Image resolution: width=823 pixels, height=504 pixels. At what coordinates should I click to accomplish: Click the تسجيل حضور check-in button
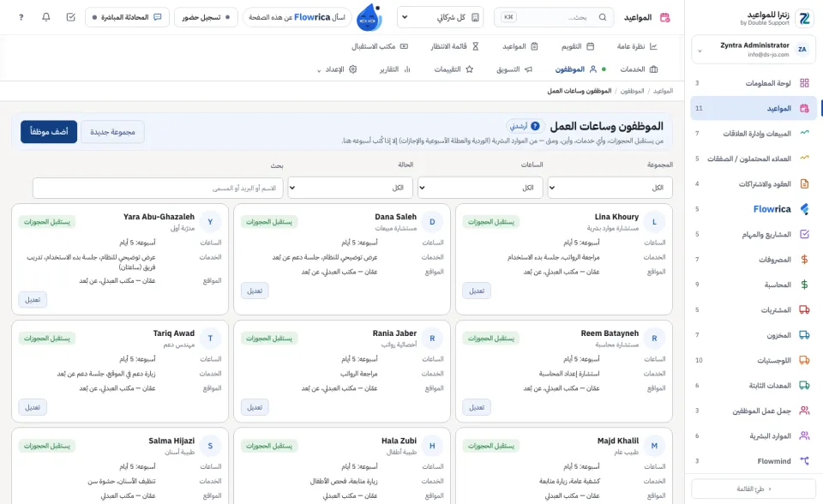[206, 17]
